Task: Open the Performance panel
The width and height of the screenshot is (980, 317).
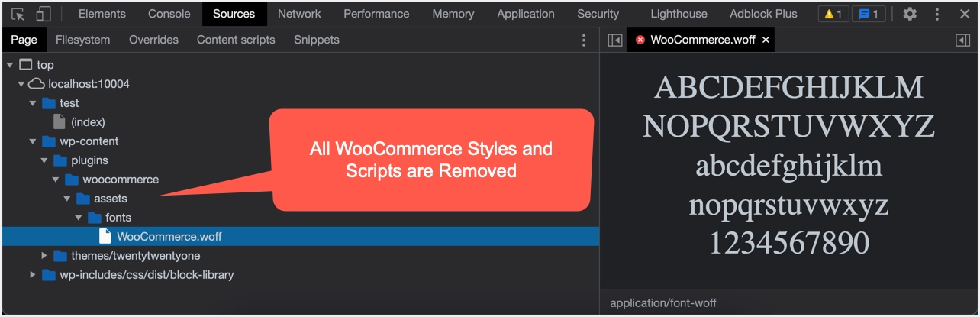Action: (x=376, y=14)
